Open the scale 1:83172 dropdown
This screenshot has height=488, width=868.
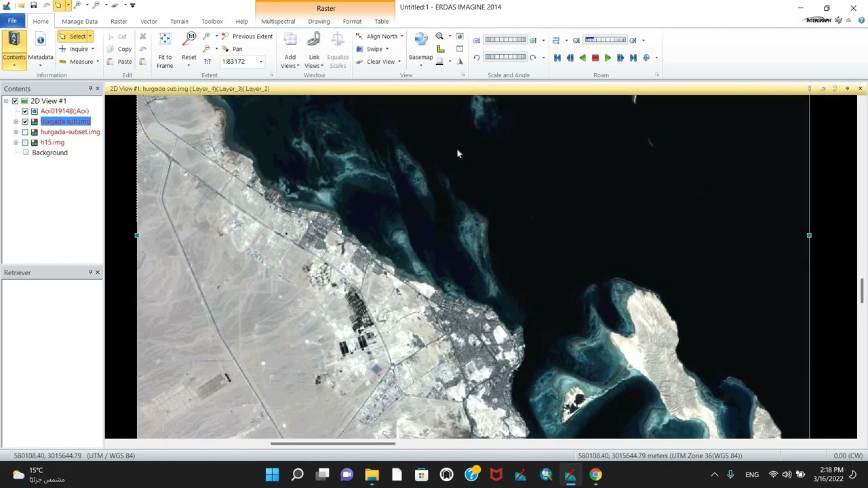pyautogui.click(x=260, y=62)
